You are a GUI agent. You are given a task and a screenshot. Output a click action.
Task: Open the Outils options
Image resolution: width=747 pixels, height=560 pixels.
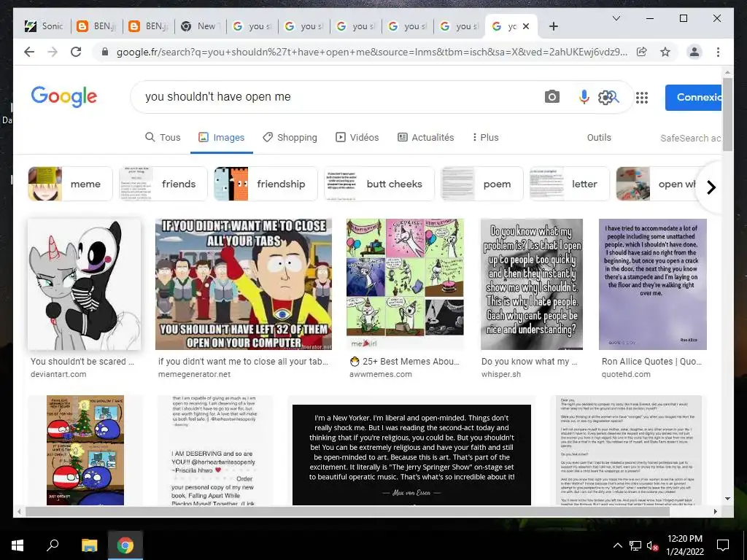599,137
